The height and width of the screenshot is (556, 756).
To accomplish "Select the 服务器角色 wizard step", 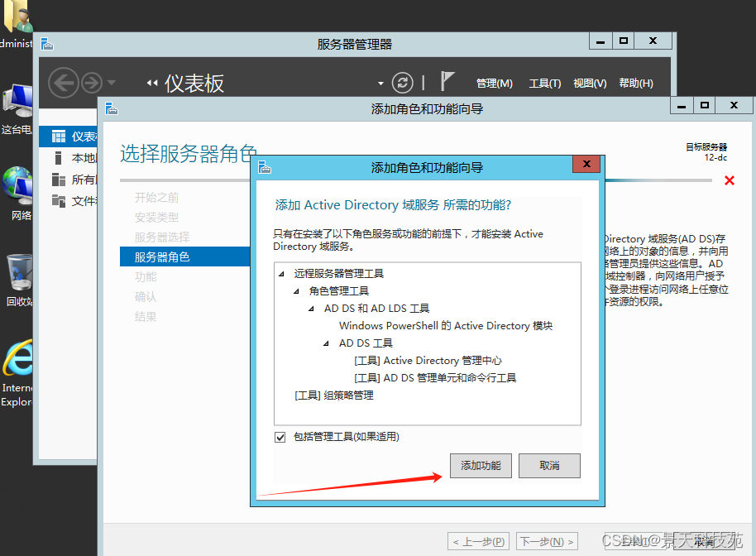I will (184, 257).
